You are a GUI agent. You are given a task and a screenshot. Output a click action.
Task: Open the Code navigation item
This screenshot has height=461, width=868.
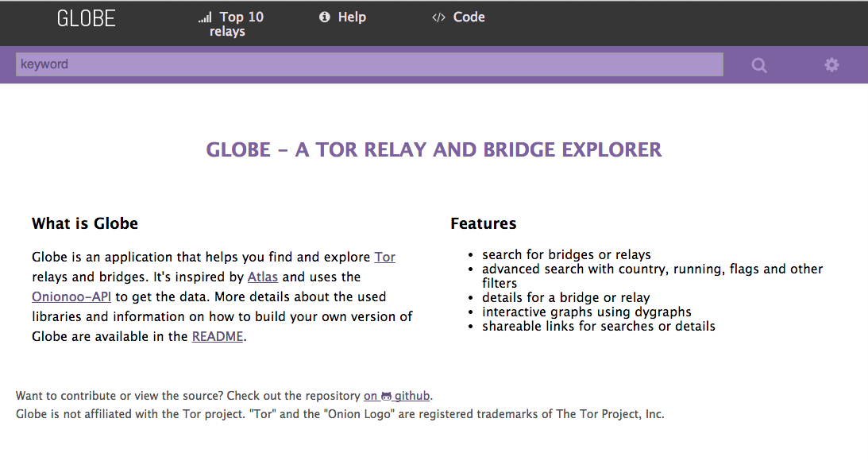coord(468,17)
